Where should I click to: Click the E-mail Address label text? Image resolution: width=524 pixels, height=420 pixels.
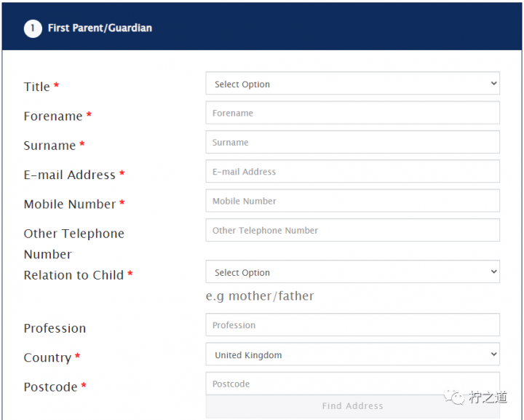pos(70,175)
